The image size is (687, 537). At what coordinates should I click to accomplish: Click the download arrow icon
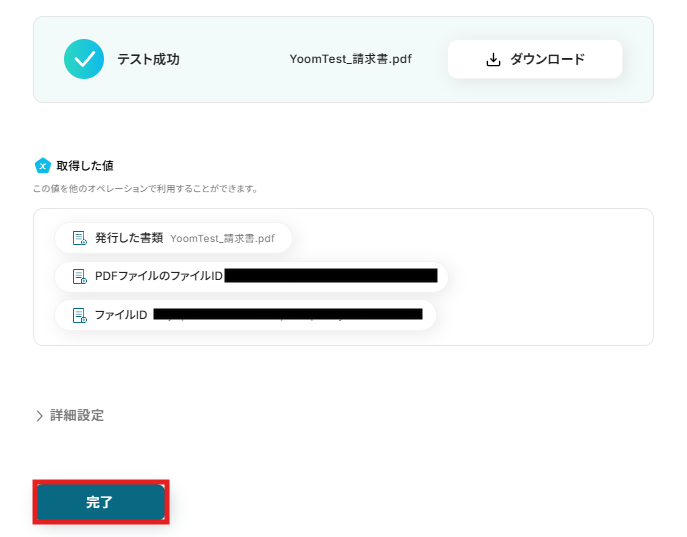[x=493, y=59]
